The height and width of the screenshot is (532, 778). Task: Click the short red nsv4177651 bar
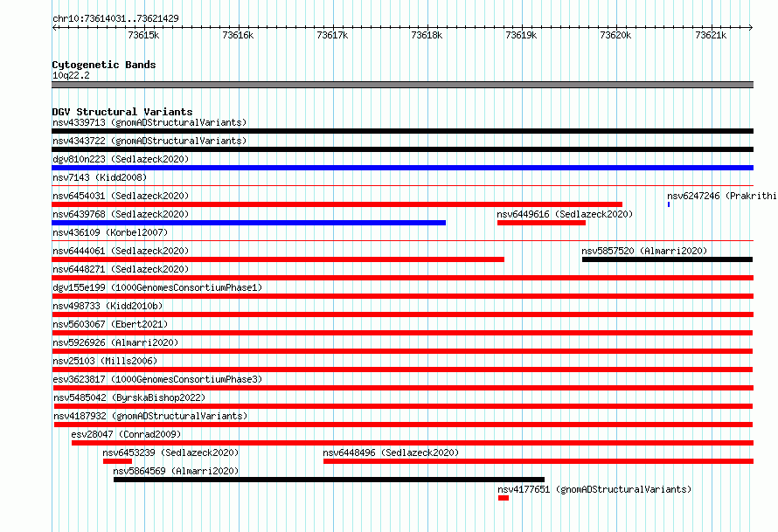(504, 498)
